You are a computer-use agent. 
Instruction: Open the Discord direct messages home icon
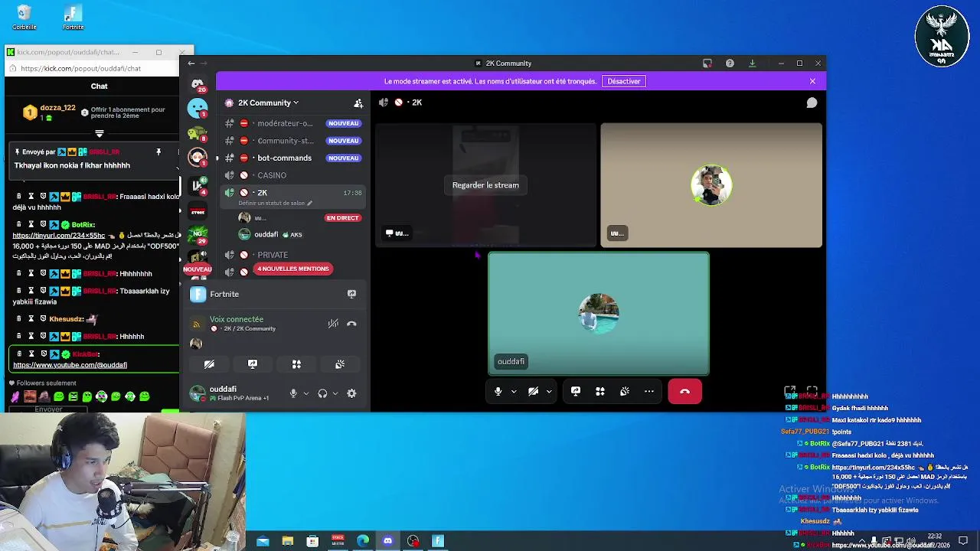[198, 84]
